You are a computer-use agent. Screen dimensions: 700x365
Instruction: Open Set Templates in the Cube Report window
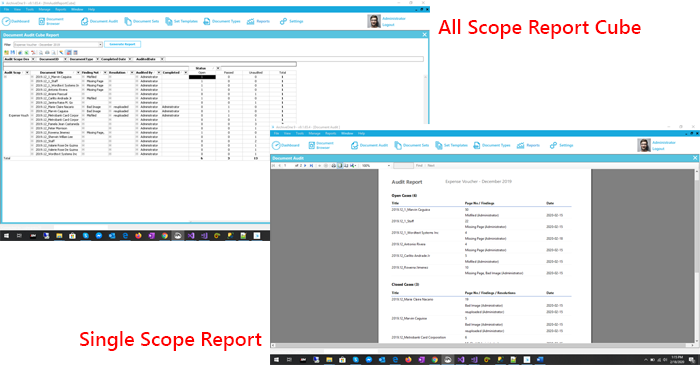pyautogui.click(x=181, y=21)
